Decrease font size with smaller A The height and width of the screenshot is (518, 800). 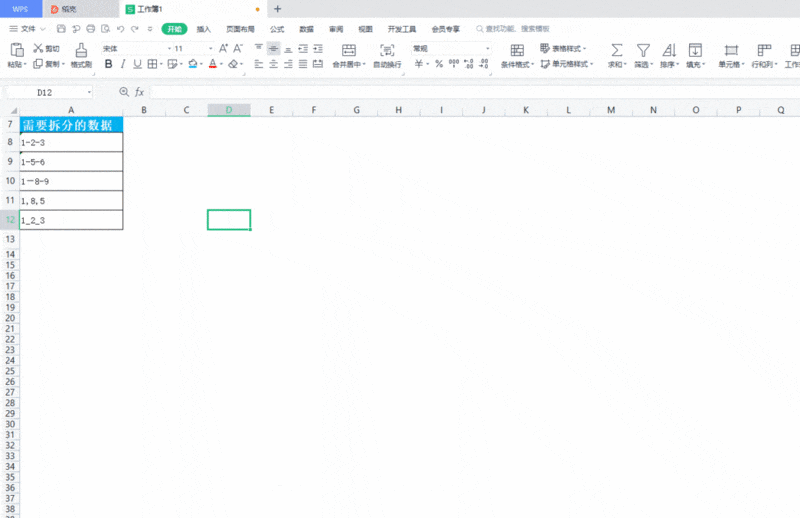[x=238, y=48]
